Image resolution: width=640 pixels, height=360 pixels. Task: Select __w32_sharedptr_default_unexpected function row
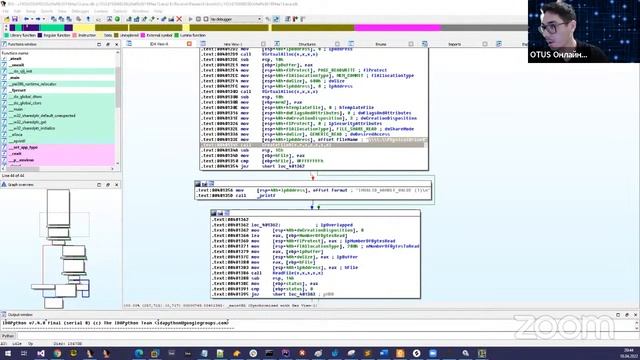58,116
